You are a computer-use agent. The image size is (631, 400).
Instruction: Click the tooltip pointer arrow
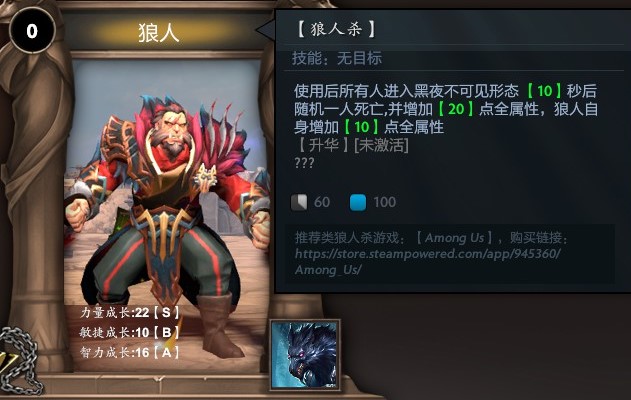(x=265, y=29)
